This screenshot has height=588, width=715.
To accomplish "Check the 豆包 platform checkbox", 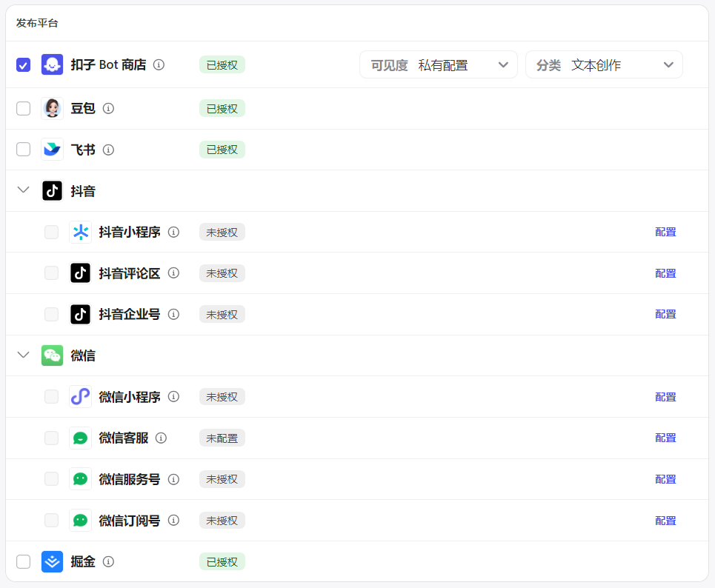I will tap(23, 108).
